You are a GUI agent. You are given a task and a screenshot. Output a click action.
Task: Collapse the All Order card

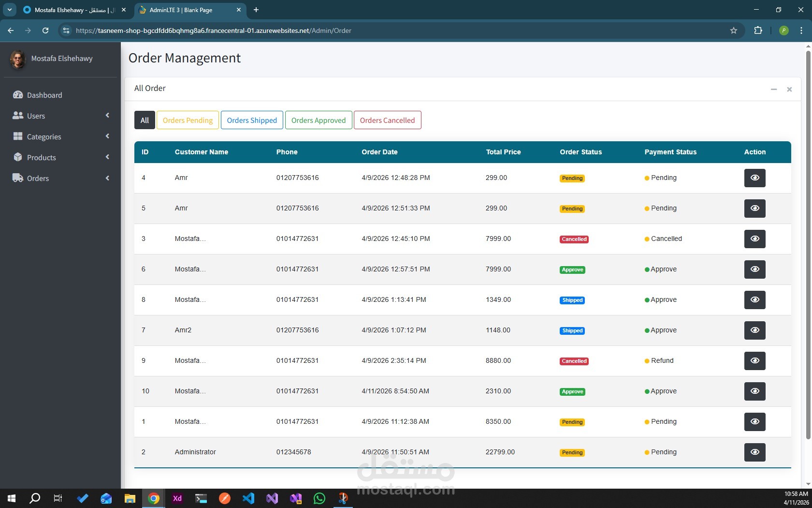[x=774, y=89]
